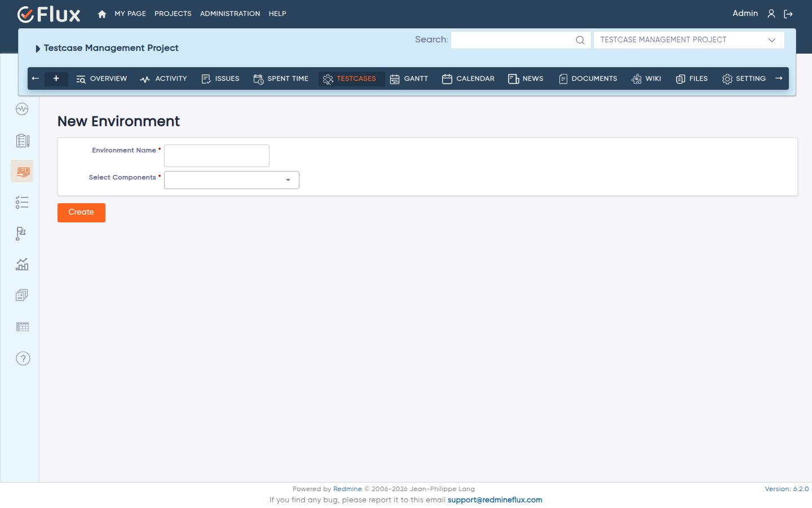The width and height of the screenshot is (812, 508).
Task: Open the chart reports icon in sidebar
Action: pos(22,264)
